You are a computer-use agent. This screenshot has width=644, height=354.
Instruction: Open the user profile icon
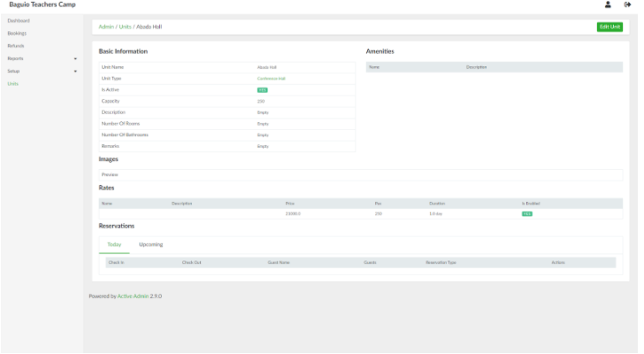[608, 5]
